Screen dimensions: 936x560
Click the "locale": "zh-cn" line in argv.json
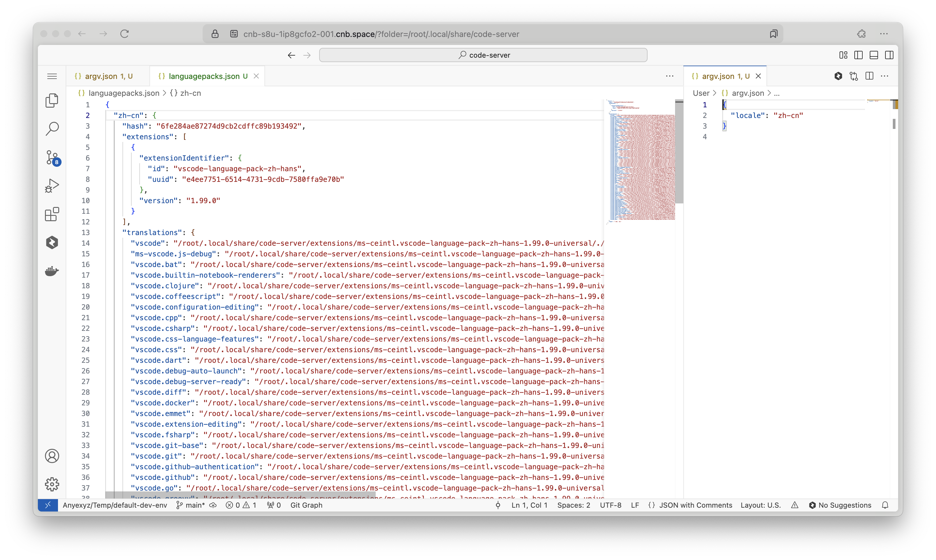767,116
